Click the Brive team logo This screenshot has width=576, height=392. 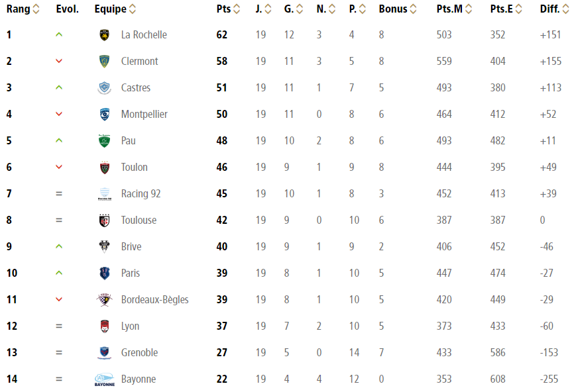point(104,247)
